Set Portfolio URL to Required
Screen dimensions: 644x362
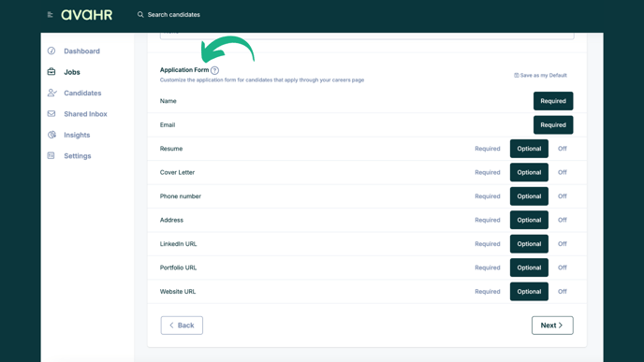488,268
